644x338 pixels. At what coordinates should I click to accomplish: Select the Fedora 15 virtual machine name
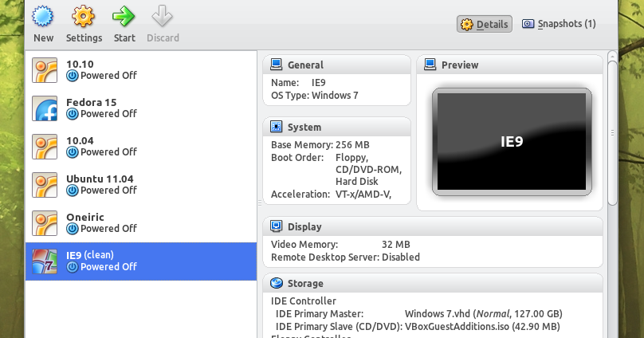[91, 102]
